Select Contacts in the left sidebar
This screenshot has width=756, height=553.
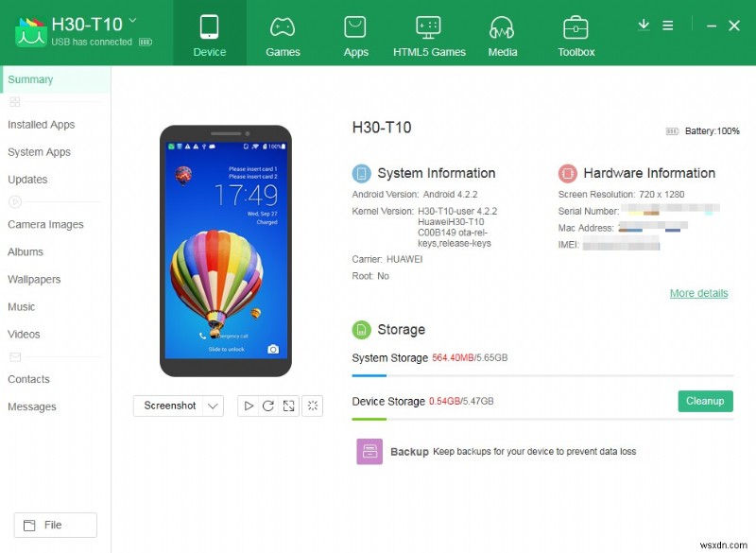pos(28,379)
